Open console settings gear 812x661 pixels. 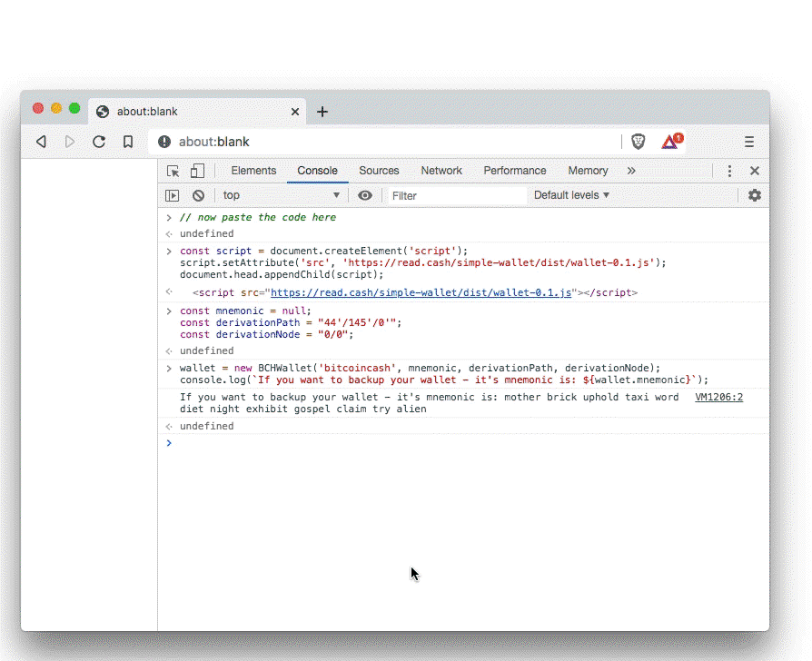tap(755, 195)
